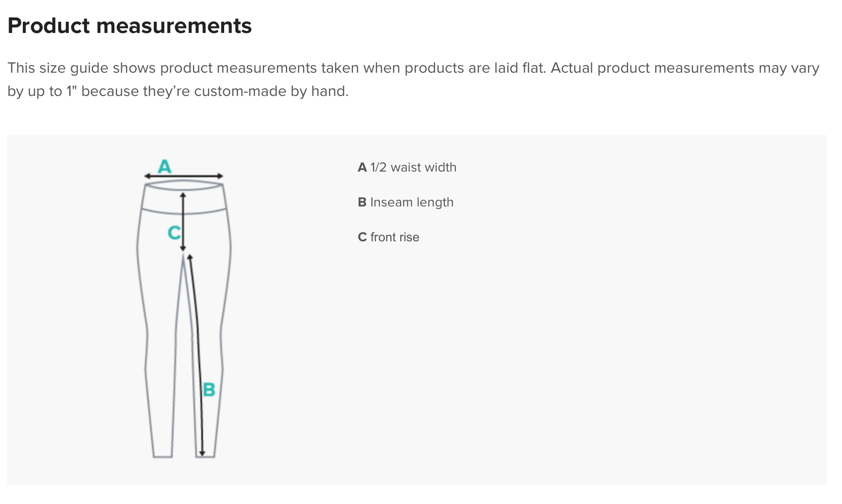Image resolution: width=842 pixels, height=504 pixels.
Task: Click the long inseam length arrow
Action: (197, 339)
